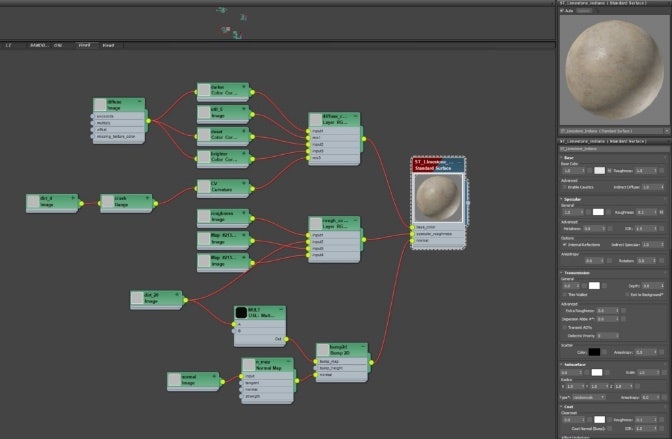Click the output socket of bump2d node
This screenshot has width=672, height=439.
coord(371,363)
